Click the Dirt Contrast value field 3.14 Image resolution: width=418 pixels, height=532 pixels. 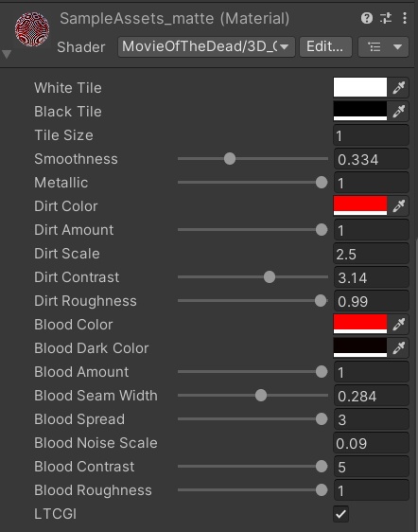coord(372,277)
